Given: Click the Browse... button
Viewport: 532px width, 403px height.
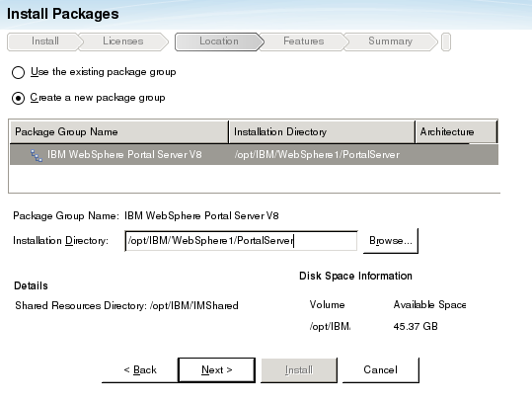Looking at the screenshot, I should click(391, 241).
